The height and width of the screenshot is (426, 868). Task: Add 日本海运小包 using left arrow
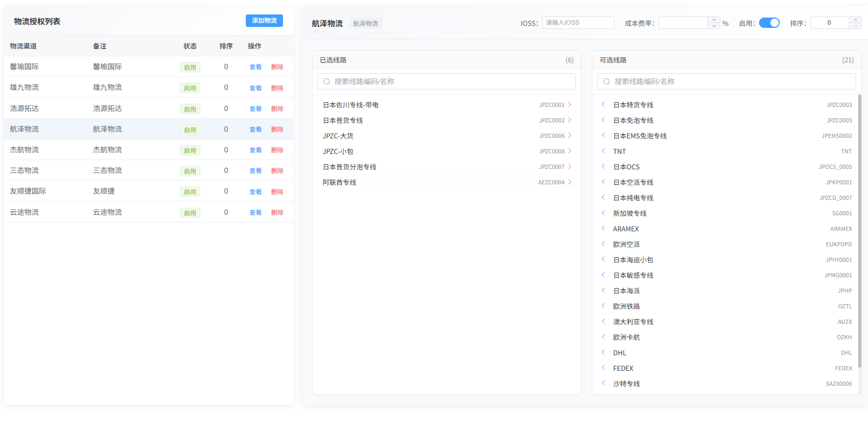603,259
